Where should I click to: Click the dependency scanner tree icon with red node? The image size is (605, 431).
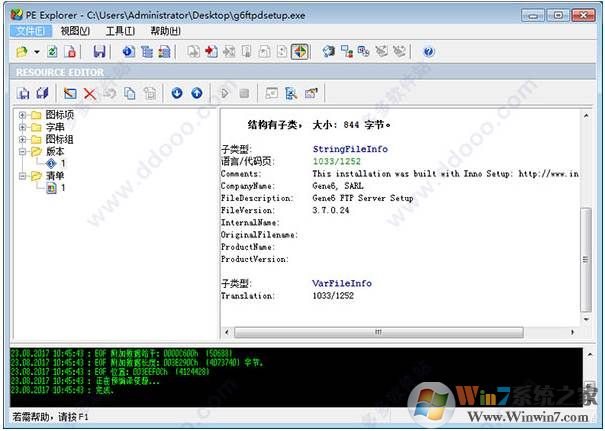click(x=346, y=52)
